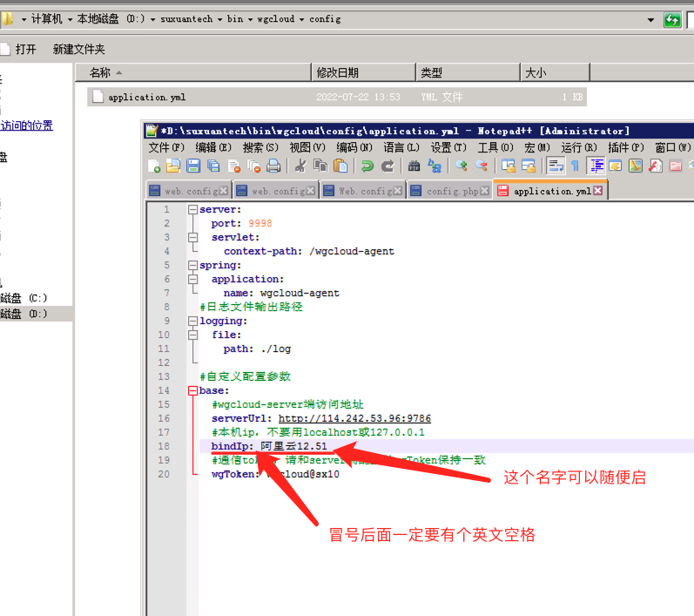Open the 编码 (Encoding) menu
Screen dimensions: 694x616
(x=354, y=147)
